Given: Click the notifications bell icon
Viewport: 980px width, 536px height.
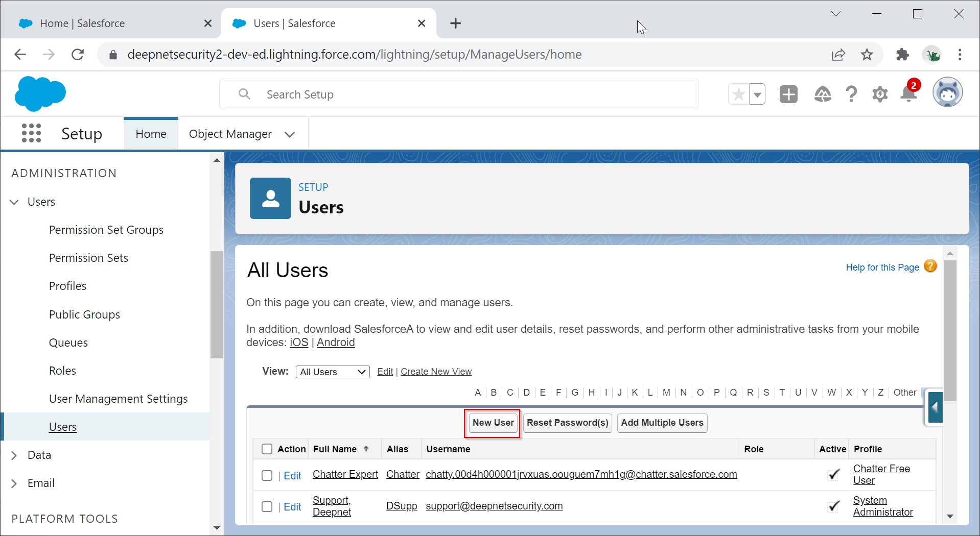Looking at the screenshot, I should [x=908, y=94].
